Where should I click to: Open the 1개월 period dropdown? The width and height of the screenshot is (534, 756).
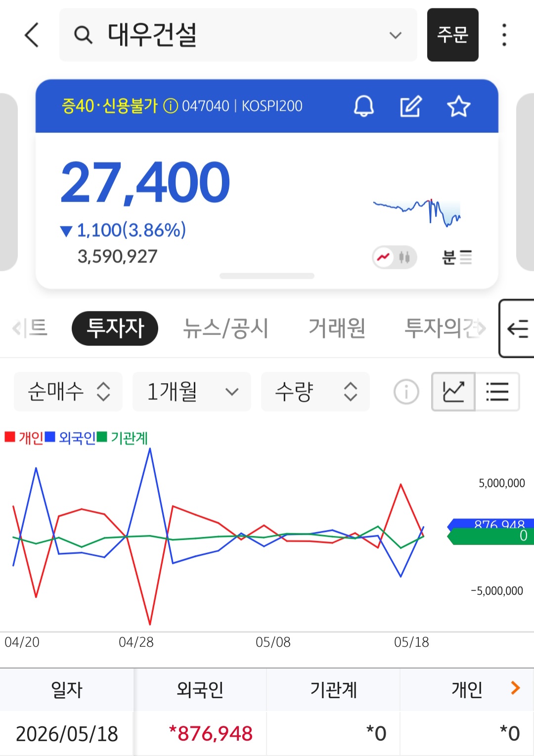[x=192, y=392]
